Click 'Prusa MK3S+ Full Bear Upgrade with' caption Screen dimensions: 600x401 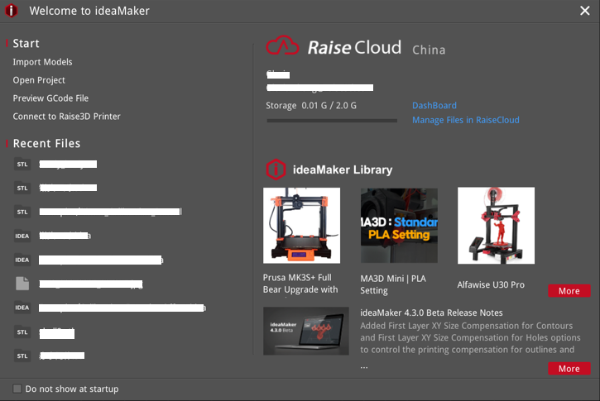300,284
